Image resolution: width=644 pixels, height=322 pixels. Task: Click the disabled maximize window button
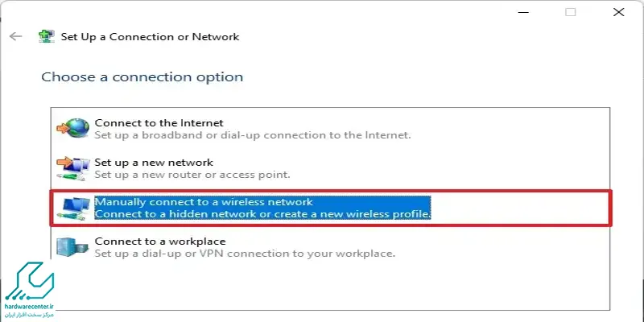click(x=570, y=12)
